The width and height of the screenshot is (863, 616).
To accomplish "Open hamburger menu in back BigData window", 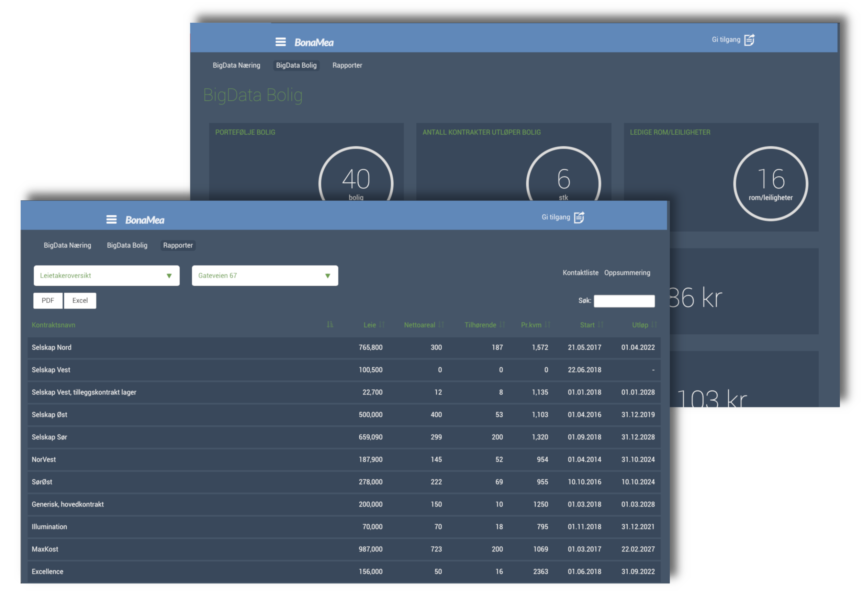I will point(280,42).
